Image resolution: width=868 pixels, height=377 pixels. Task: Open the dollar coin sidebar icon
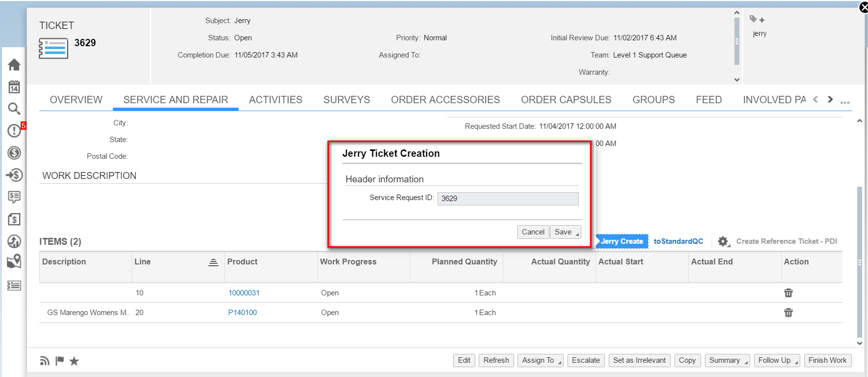pos(14,153)
